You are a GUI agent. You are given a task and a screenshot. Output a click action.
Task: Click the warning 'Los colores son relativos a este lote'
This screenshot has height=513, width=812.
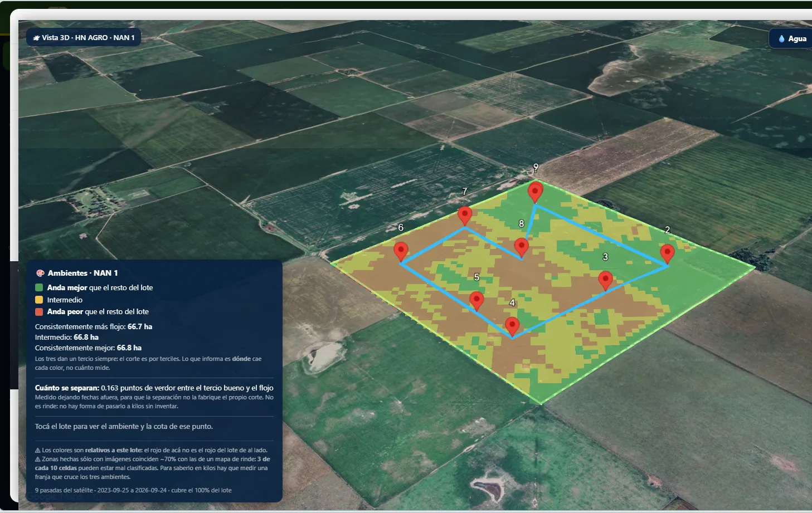point(151,450)
